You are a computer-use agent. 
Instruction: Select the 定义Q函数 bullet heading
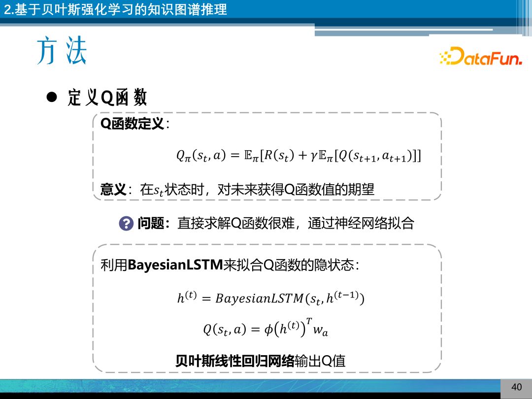107,98
